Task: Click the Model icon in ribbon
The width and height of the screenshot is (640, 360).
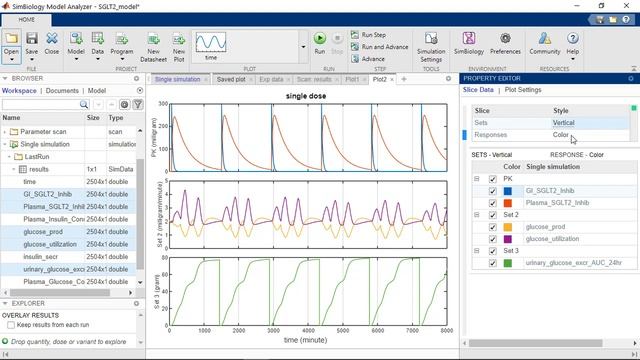Action: [76, 39]
